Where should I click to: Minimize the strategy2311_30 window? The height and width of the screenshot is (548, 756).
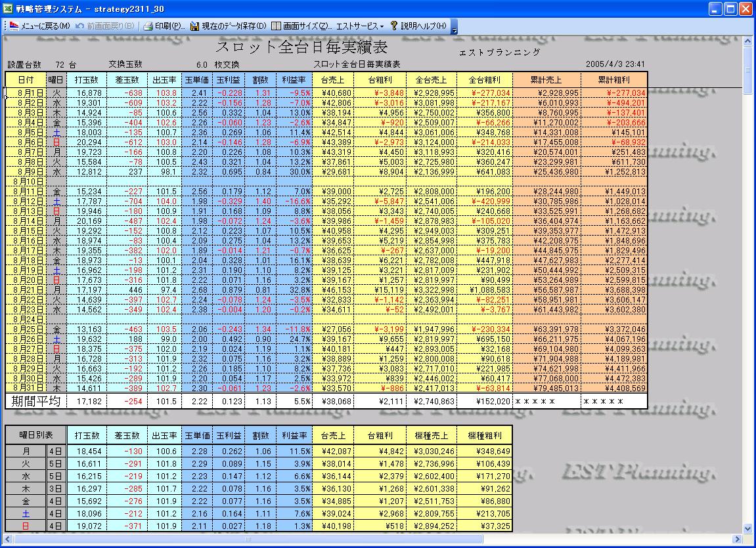pyautogui.click(x=716, y=9)
